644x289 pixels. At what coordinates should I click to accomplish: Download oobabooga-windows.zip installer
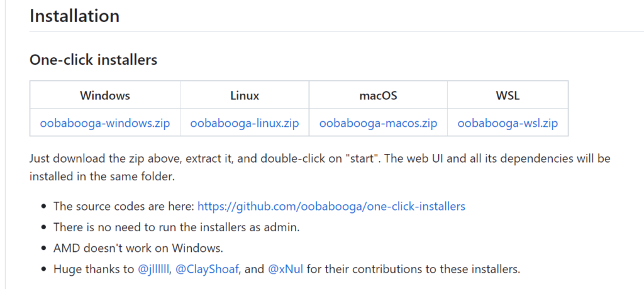(x=105, y=123)
